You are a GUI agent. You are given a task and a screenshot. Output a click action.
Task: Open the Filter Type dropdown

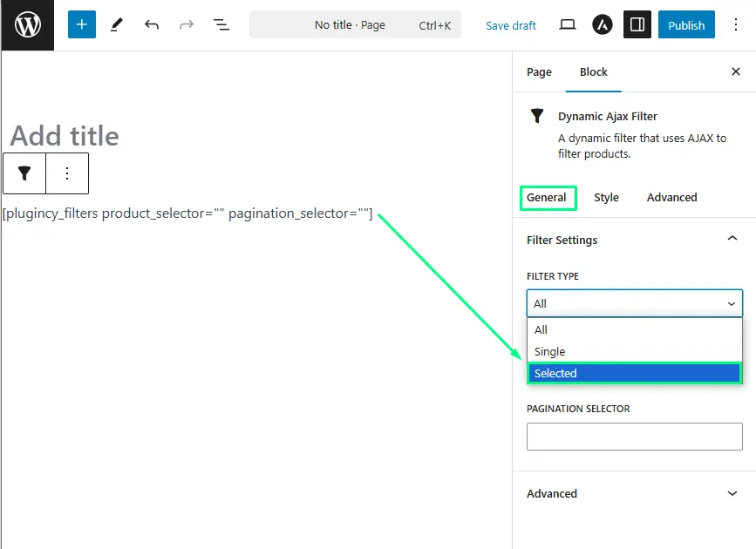635,303
